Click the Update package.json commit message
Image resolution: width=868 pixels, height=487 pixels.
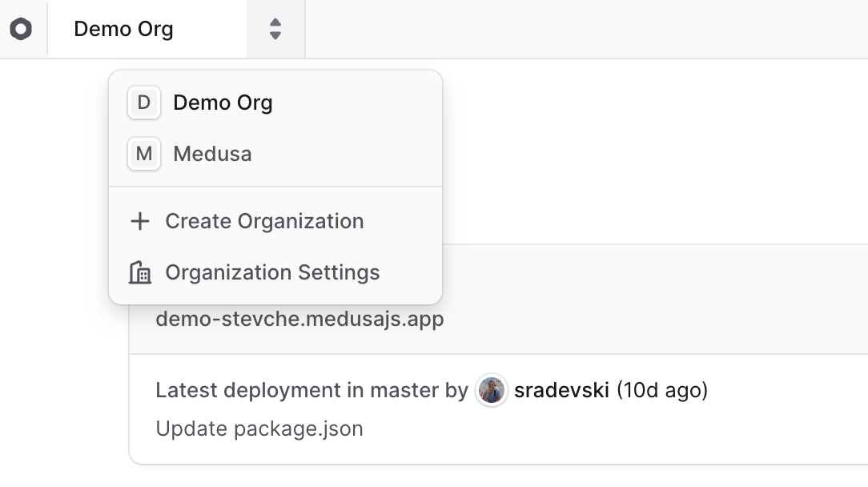click(258, 429)
